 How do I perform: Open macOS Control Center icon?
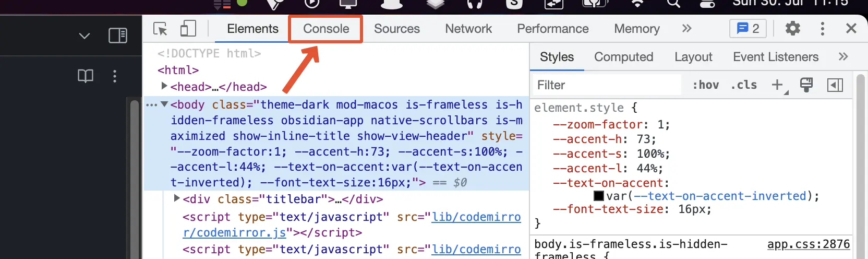coord(707,3)
